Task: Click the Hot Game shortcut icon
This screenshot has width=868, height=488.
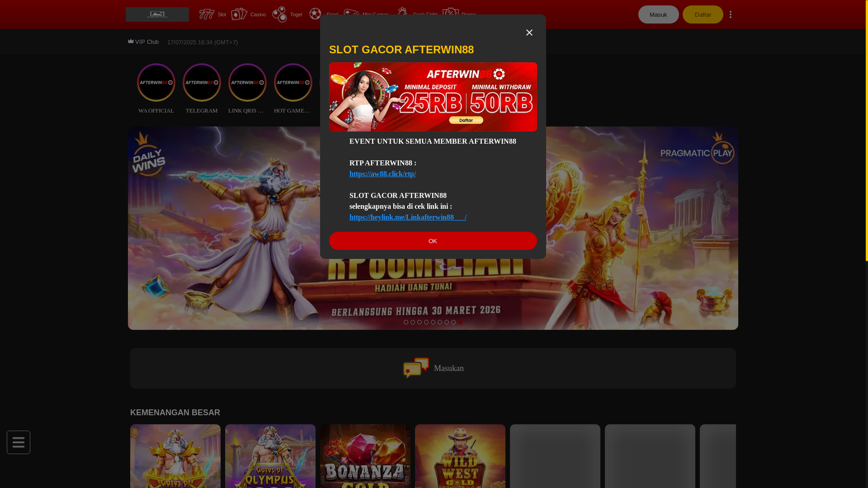Action: (x=293, y=82)
